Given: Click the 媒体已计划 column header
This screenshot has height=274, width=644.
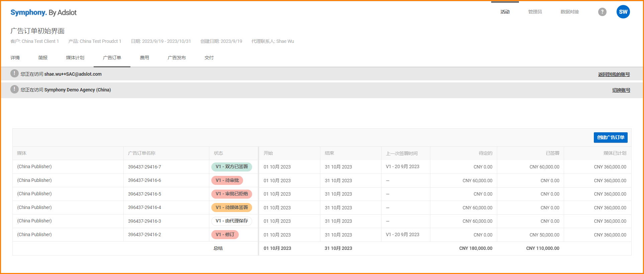Looking at the screenshot, I should (615, 153).
